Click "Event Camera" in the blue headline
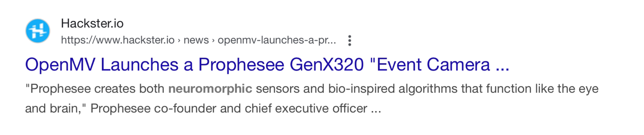The width and height of the screenshot is (644, 135). click(433, 65)
